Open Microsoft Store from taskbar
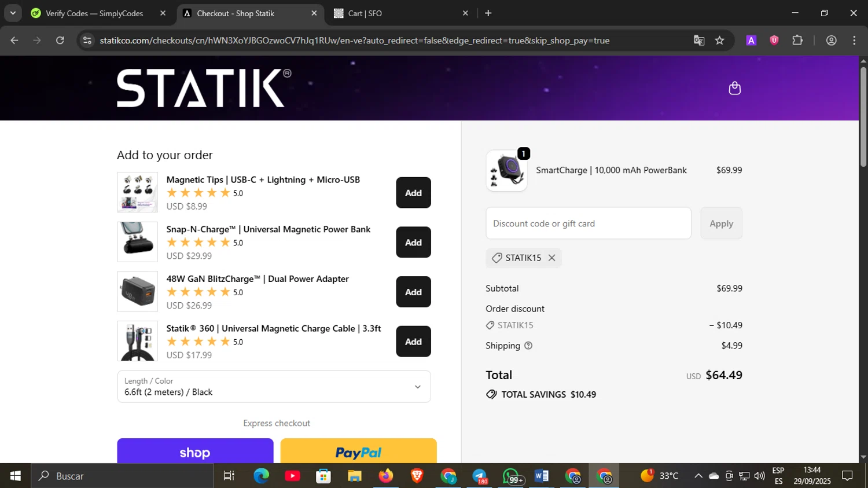 323,476
